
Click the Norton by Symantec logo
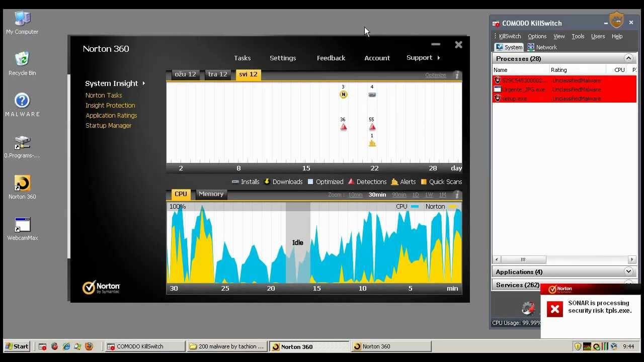click(101, 288)
